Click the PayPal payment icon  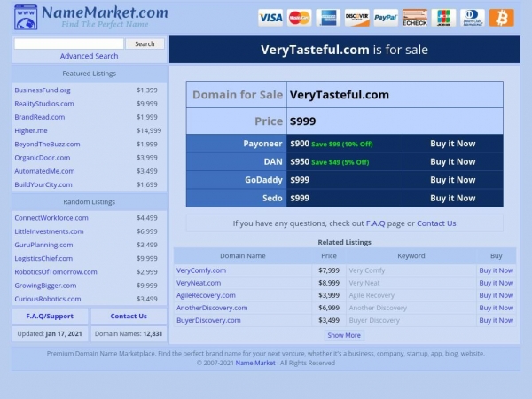pyautogui.click(x=386, y=18)
